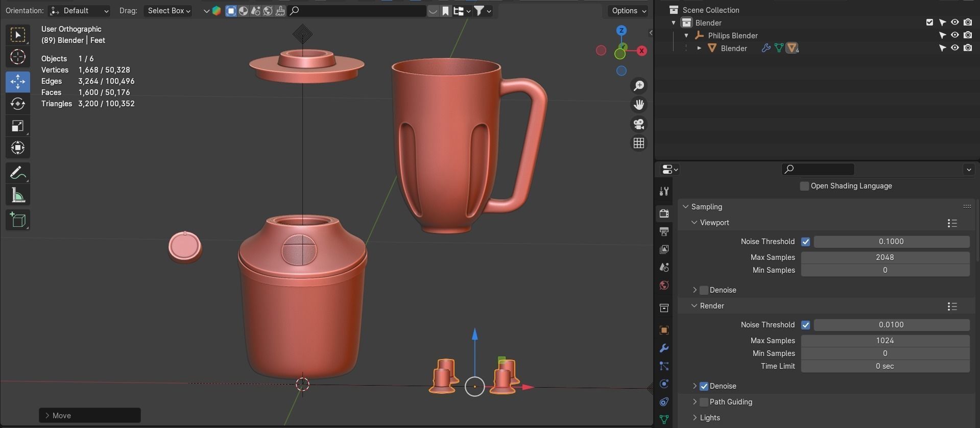
Task: Select the globe world icon in header
Action: (x=268, y=11)
